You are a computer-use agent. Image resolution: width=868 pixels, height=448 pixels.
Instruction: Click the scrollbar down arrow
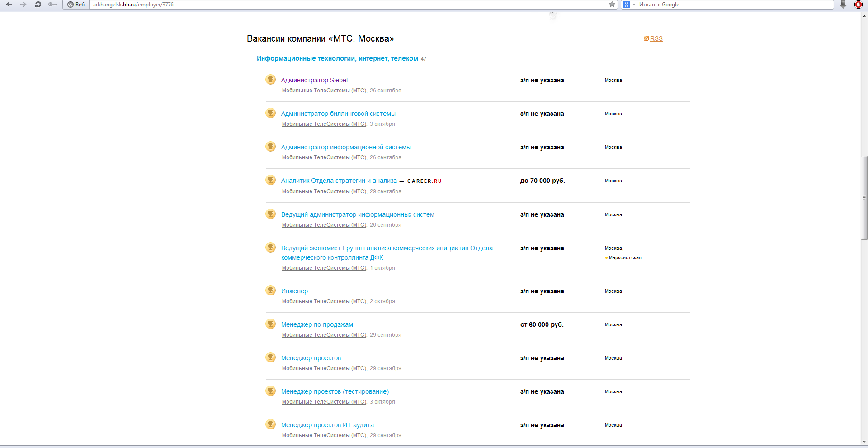864,442
